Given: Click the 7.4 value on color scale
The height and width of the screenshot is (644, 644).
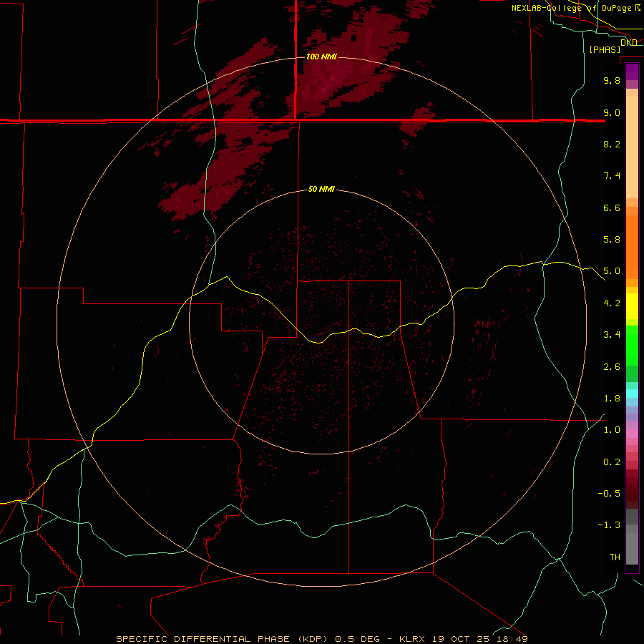Looking at the screenshot, I should click(x=612, y=176).
